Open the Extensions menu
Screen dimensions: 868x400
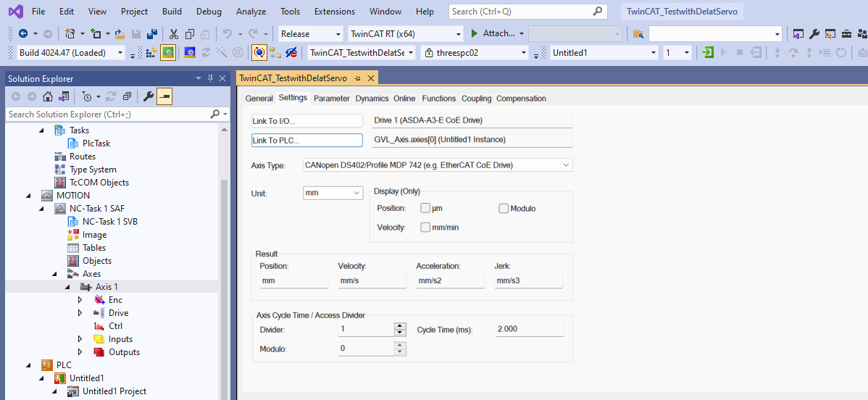334,11
